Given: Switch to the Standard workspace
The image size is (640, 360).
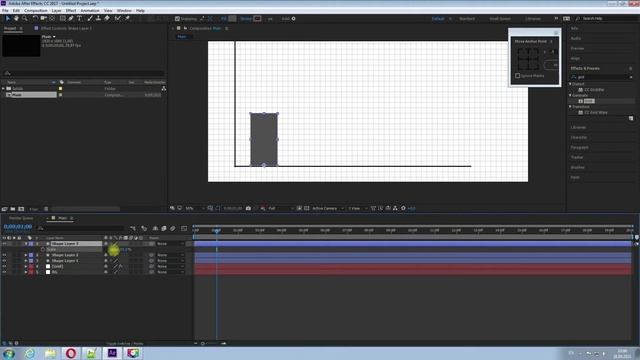Looking at the screenshot, I should click(x=467, y=19).
